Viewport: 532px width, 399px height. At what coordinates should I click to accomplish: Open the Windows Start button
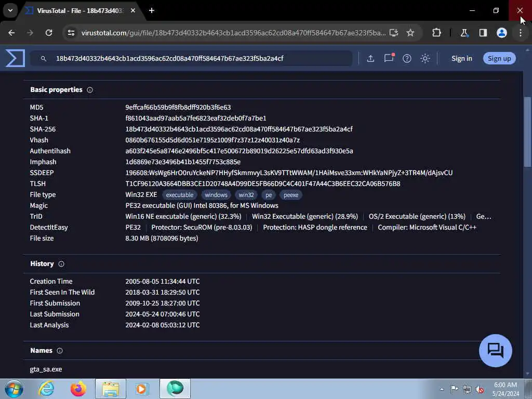click(x=14, y=389)
